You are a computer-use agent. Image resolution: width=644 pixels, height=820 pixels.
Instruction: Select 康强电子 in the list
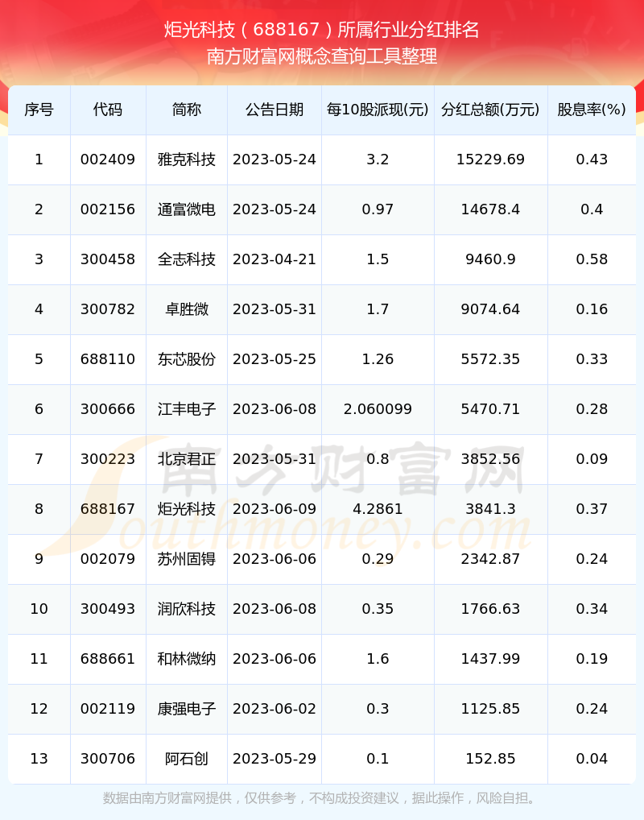[187, 709]
